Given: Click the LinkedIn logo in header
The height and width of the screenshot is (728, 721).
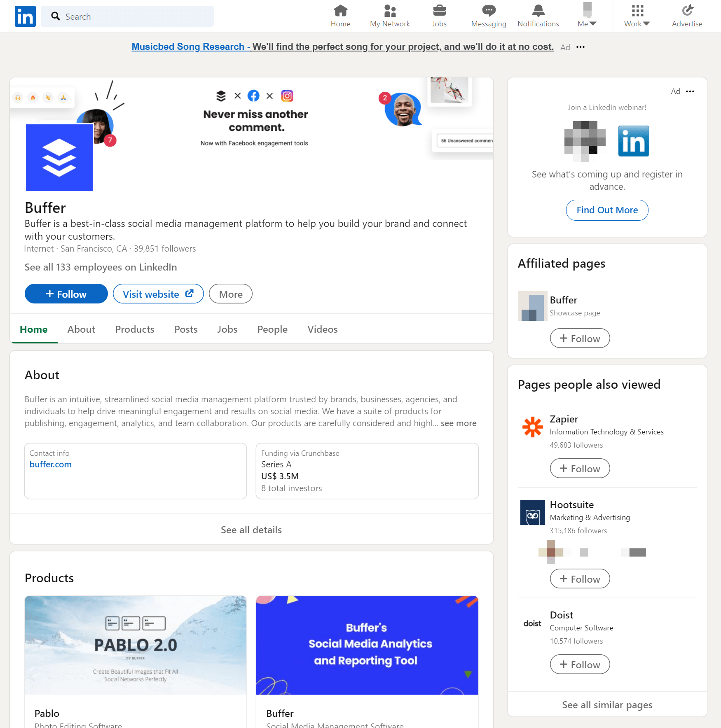Looking at the screenshot, I should click(x=25, y=16).
